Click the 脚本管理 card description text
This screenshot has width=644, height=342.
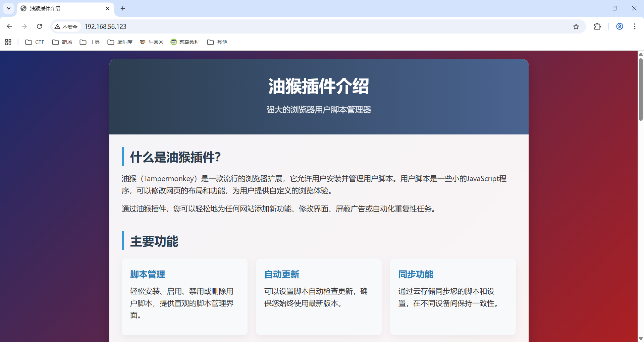[182, 303]
